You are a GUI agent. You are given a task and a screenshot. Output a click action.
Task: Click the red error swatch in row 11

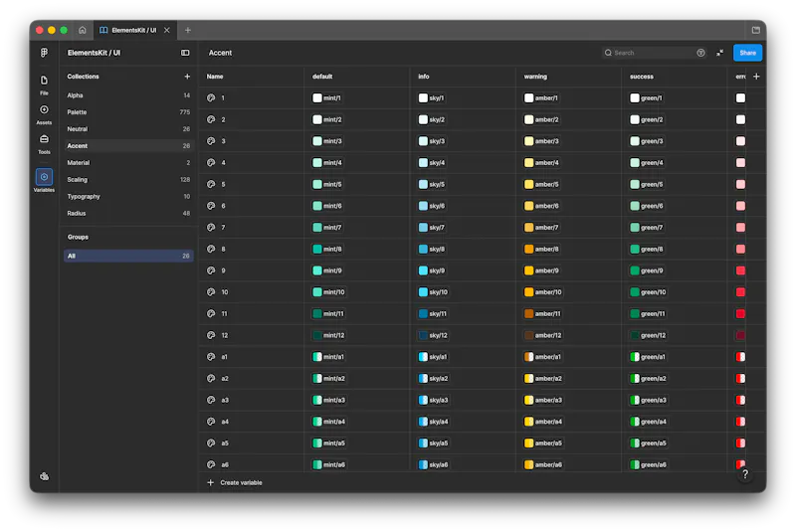pyautogui.click(x=740, y=313)
